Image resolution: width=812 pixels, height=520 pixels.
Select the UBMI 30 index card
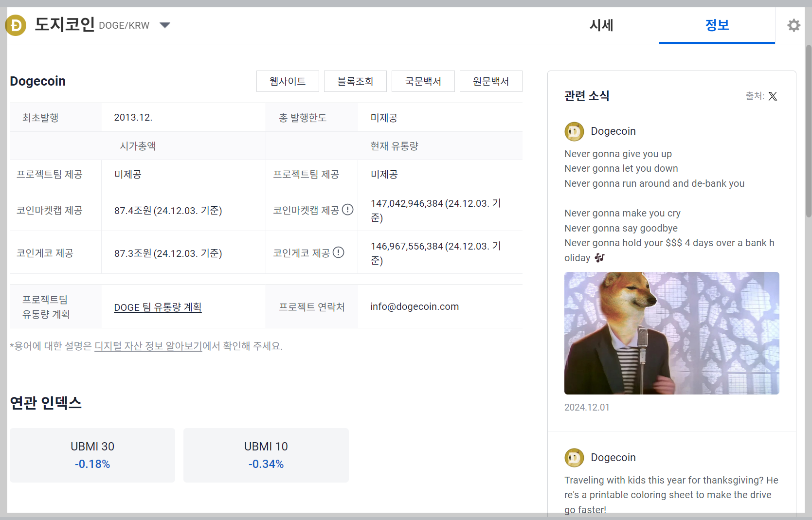click(92, 455)
